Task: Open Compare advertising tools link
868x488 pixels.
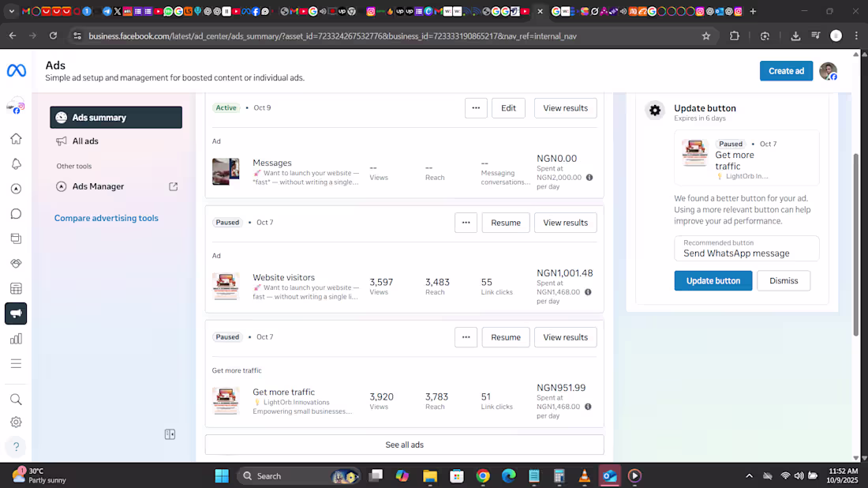Action: click(107, 218)
